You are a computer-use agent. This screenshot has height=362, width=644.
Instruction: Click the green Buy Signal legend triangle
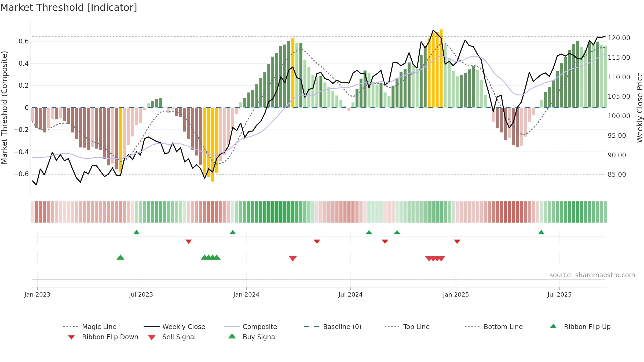point(232,336)
